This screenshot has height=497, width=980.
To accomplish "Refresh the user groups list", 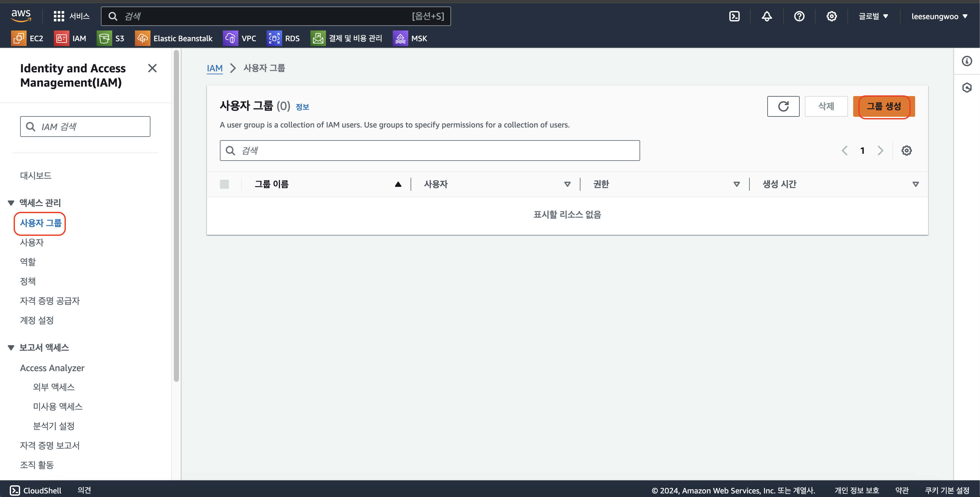I will click(x=783, y=106).
